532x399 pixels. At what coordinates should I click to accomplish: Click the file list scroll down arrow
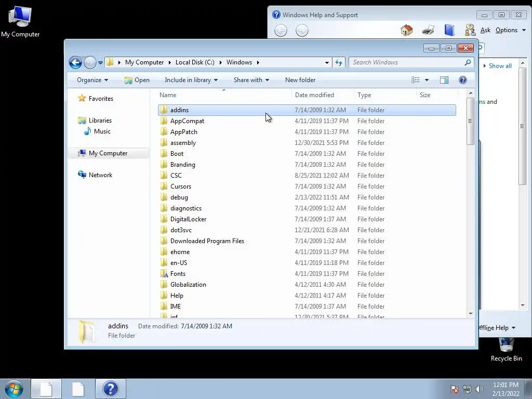(x=471, y=314)
